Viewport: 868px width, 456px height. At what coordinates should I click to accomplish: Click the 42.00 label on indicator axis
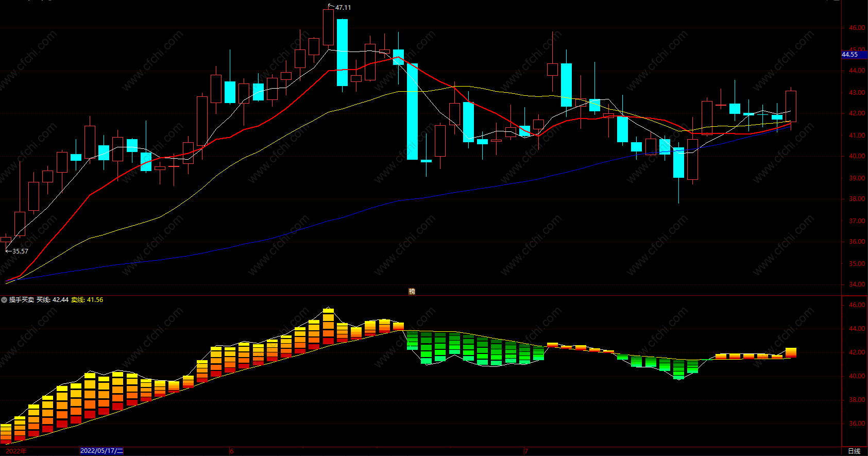pos(857,352)
